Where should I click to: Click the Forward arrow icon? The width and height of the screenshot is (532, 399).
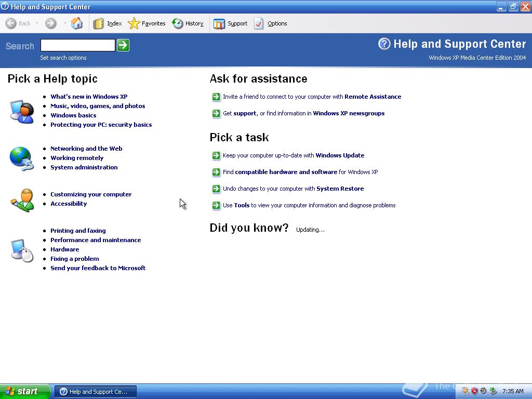[51, 23]
